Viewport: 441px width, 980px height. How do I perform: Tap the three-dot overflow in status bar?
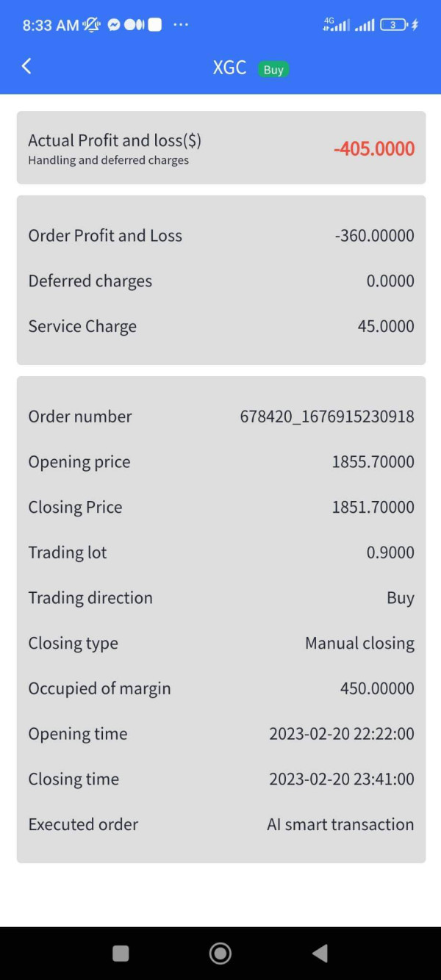pyautogui.click(x=181, y=25)
